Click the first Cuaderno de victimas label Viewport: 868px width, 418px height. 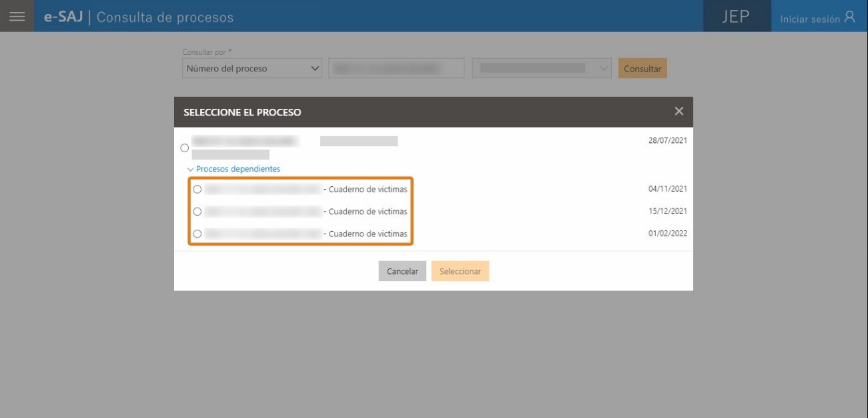point(368,190)
